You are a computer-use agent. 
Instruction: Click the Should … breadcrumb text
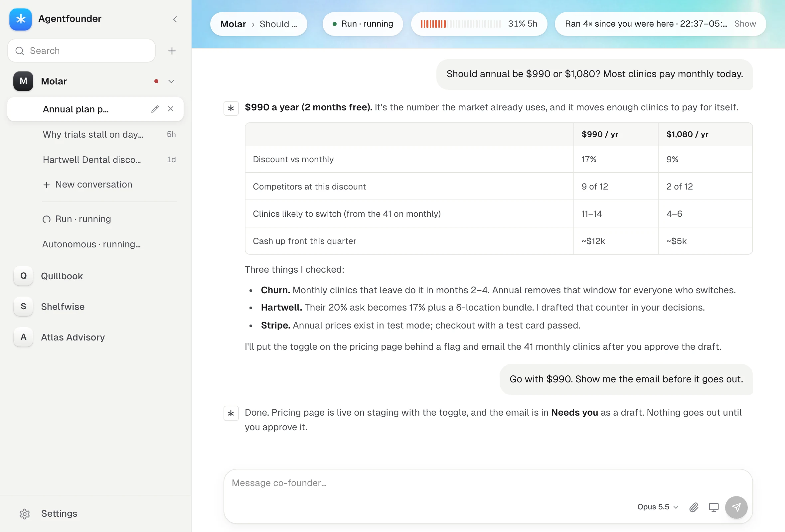click(x=278, y=24)
